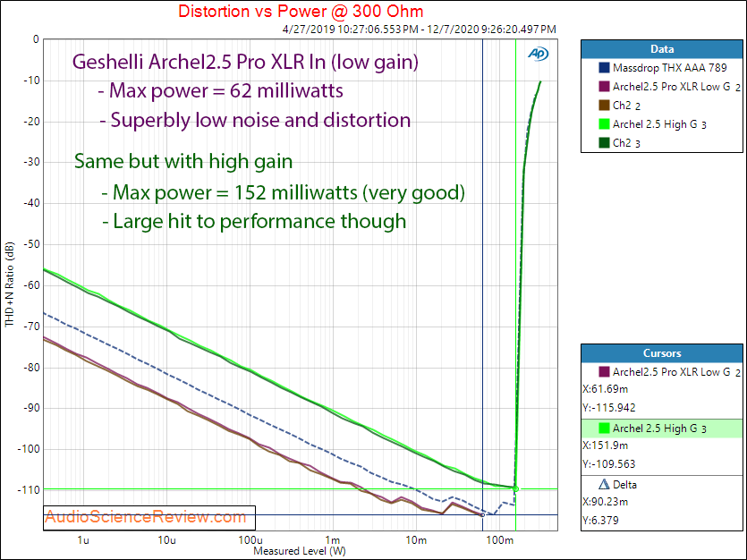Viewport: 747px width, 560px height.
Task: Select the Cursors panel header
Action: pyautogui.click(x=662, y=353)
